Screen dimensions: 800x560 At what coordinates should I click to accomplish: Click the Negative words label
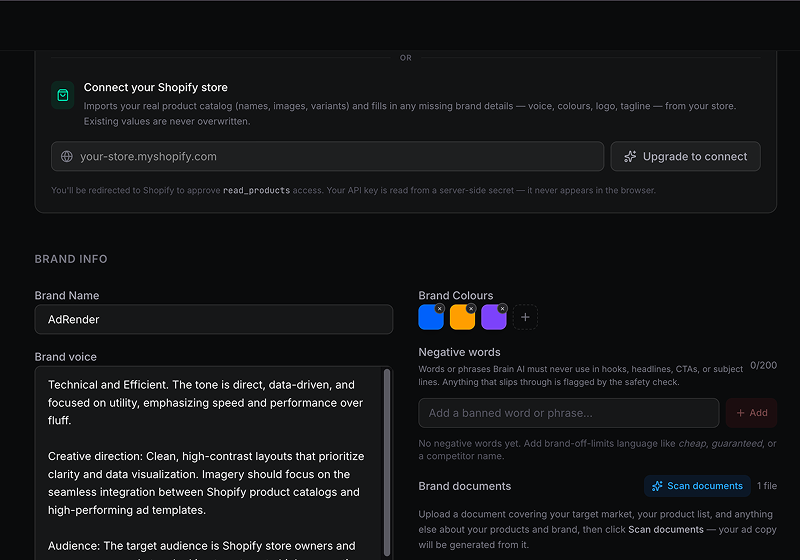459,352
